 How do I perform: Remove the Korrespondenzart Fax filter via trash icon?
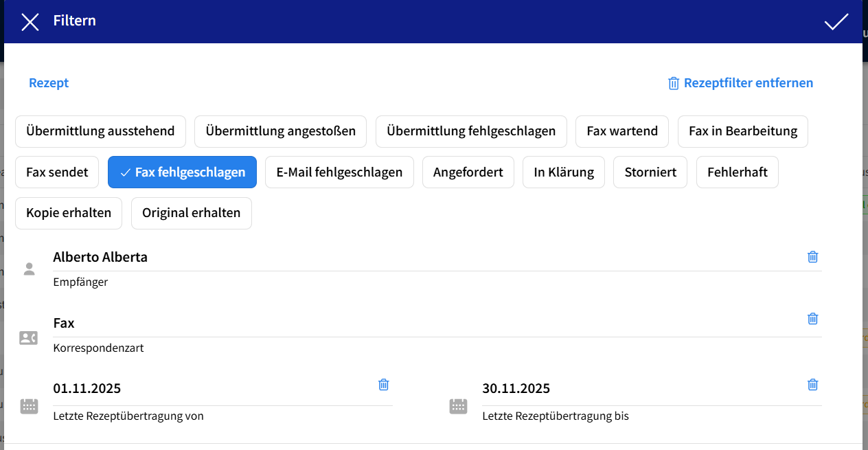point(812,319)
